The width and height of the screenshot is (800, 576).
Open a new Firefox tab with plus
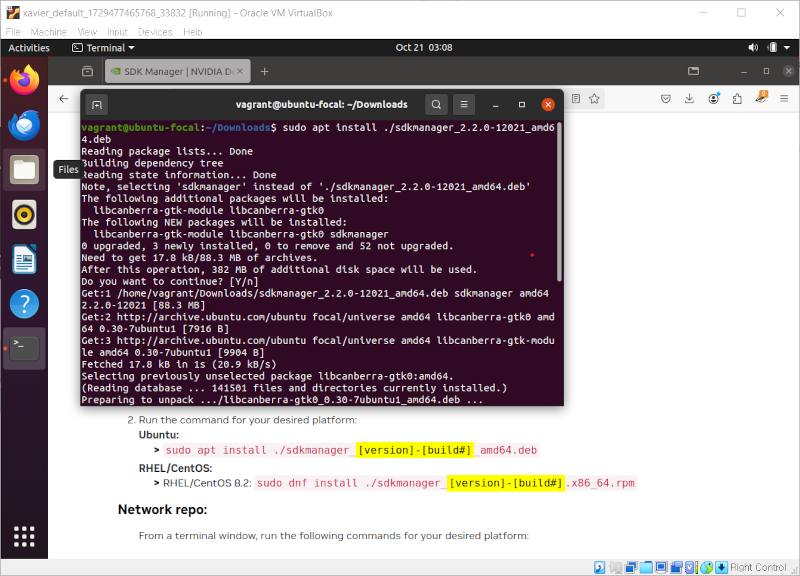tap(264, 71)
